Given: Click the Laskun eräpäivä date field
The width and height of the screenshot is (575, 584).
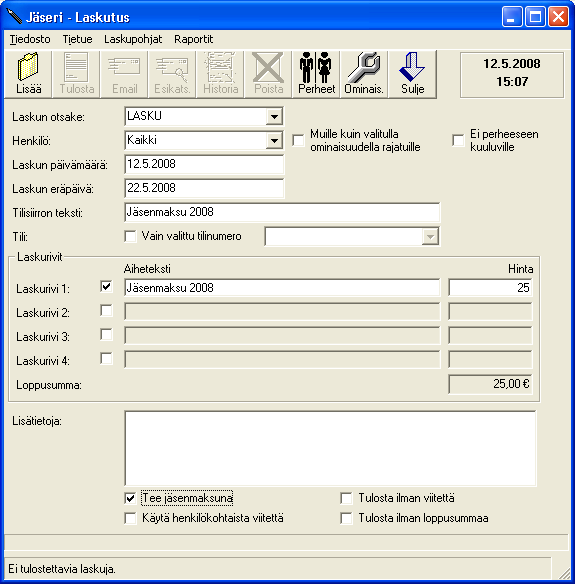Looking at the screenshot, I should pos(204,188).
